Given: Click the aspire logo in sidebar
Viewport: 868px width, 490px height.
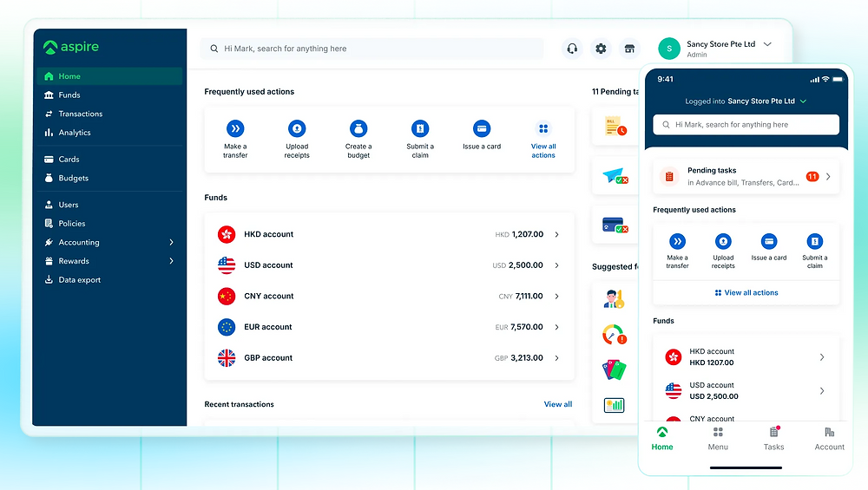Looking at the screenshot, I should click(71, 47).
